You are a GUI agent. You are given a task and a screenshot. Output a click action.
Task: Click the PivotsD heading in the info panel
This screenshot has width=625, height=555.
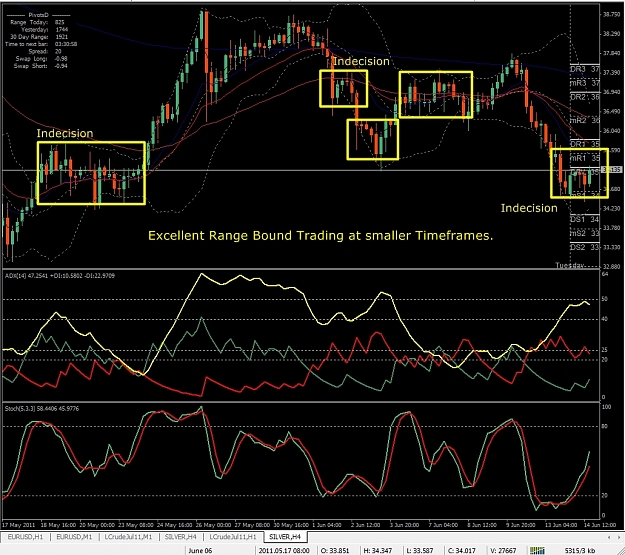click(38, 15)
